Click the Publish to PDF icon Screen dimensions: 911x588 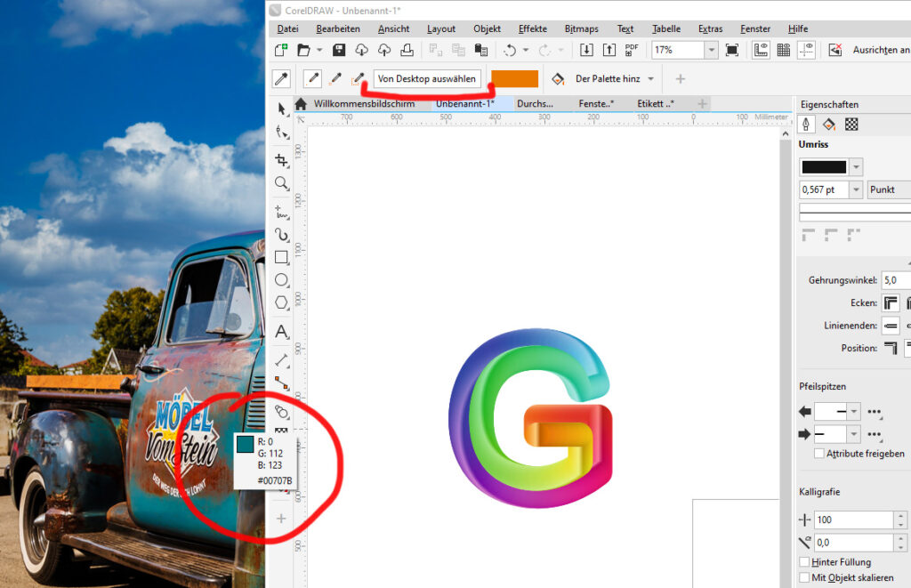632,50
